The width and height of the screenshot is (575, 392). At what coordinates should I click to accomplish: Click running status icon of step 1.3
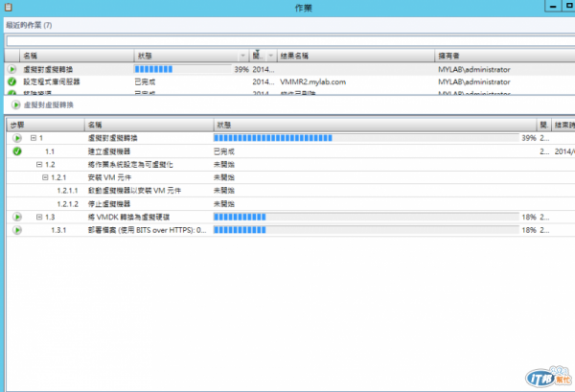[x=17, y=217]
